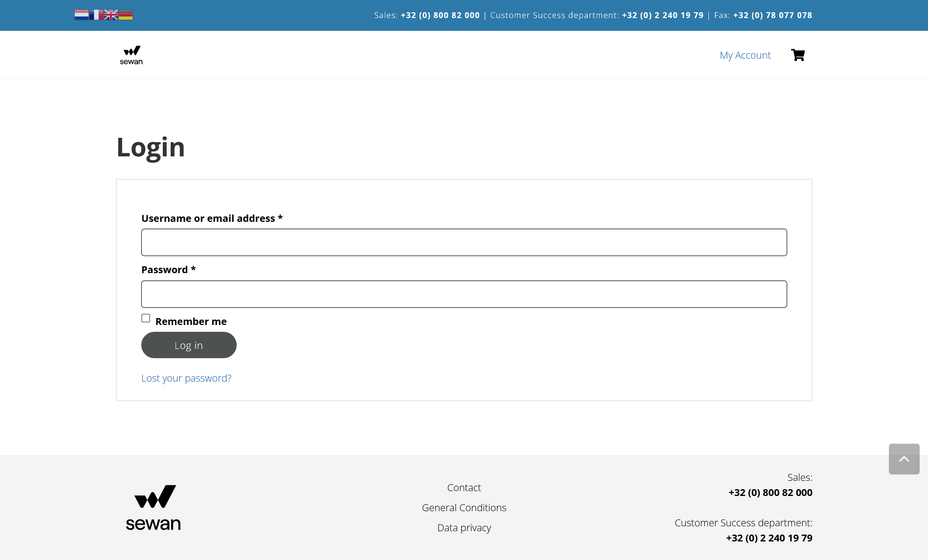Open the shopping cart icon
928x560 pixels.
coord(797,55)
